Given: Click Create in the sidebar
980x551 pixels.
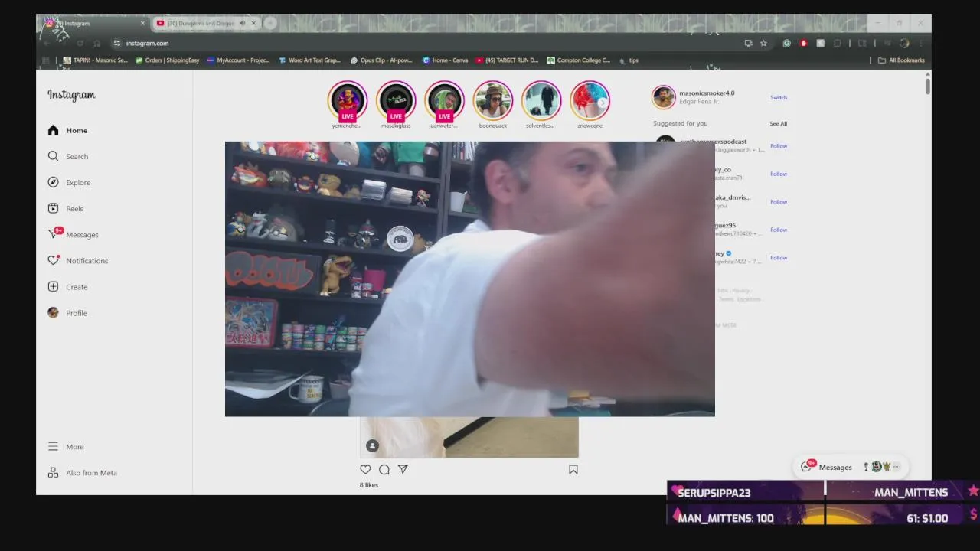Looking at the screenshot, I should click(67, 287).
